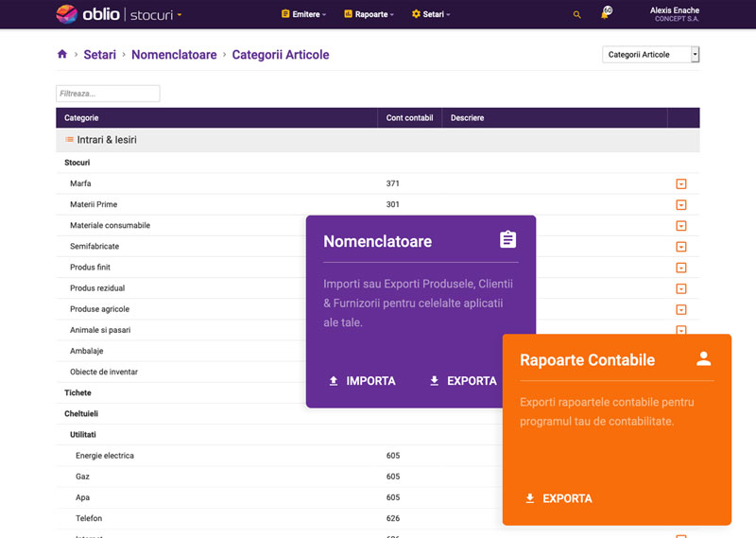756x538 pixels.
Task: Select the Produse agricole category
Action: [x=100, y=309]
